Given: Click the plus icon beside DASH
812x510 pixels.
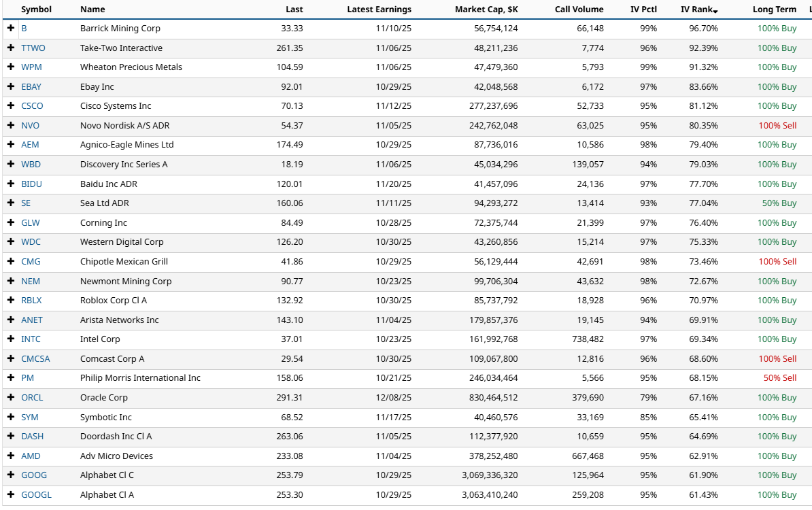Looking at the screenshot, I should (x=11, y=437).
